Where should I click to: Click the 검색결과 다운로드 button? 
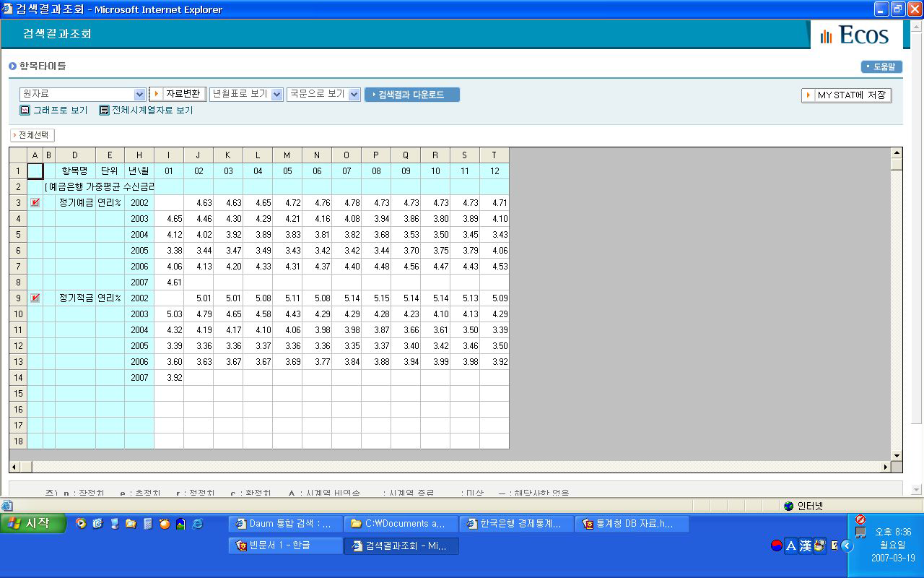click(411, 95)
